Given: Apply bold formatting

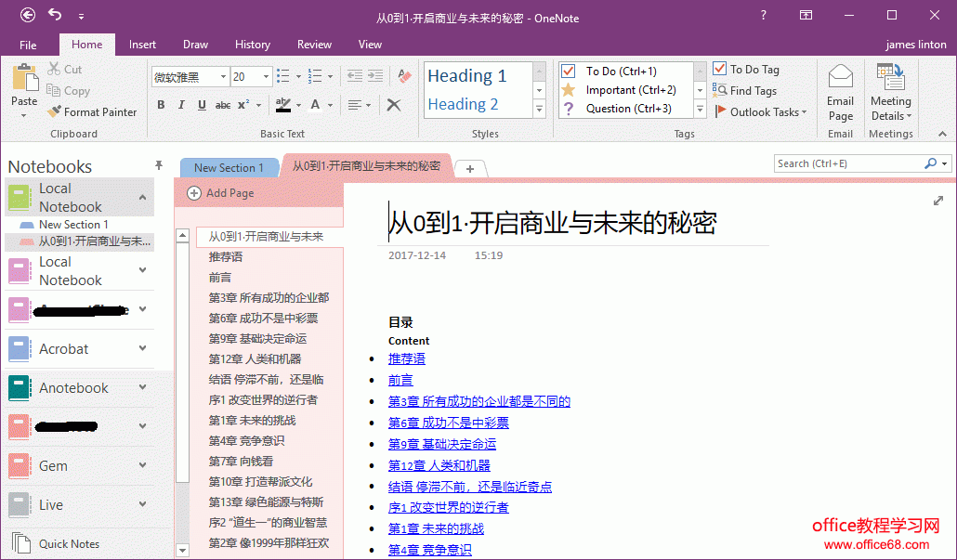Looking at the screenshot, I should 161,105.
